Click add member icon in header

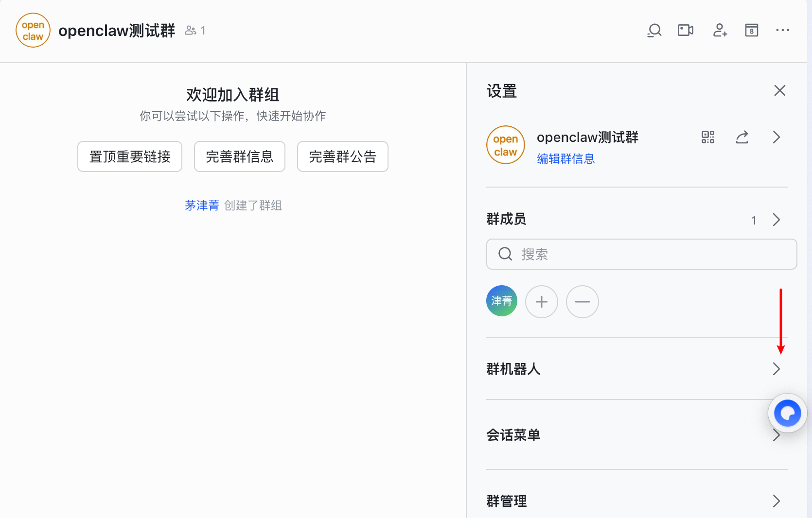coord(720,31)
